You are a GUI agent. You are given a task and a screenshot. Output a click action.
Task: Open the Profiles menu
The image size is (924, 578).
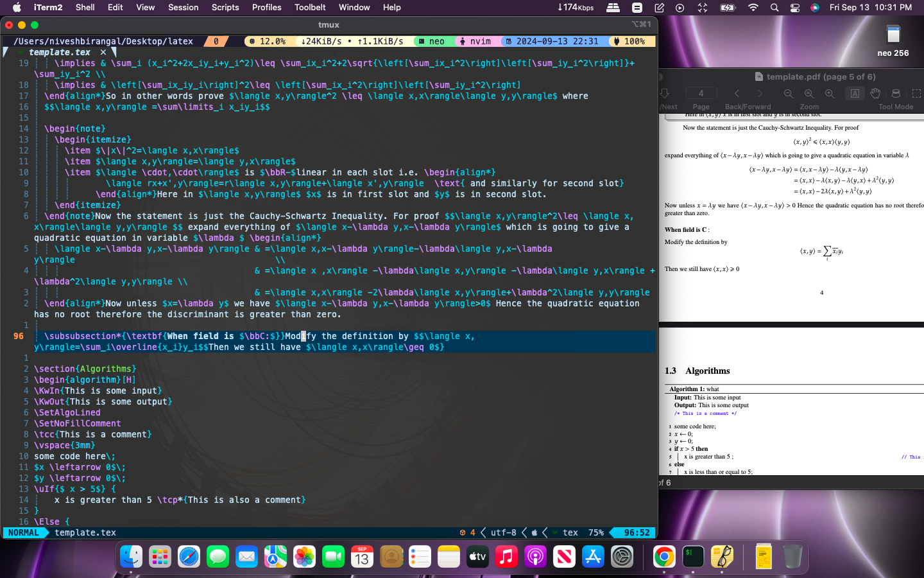(266, 7)
